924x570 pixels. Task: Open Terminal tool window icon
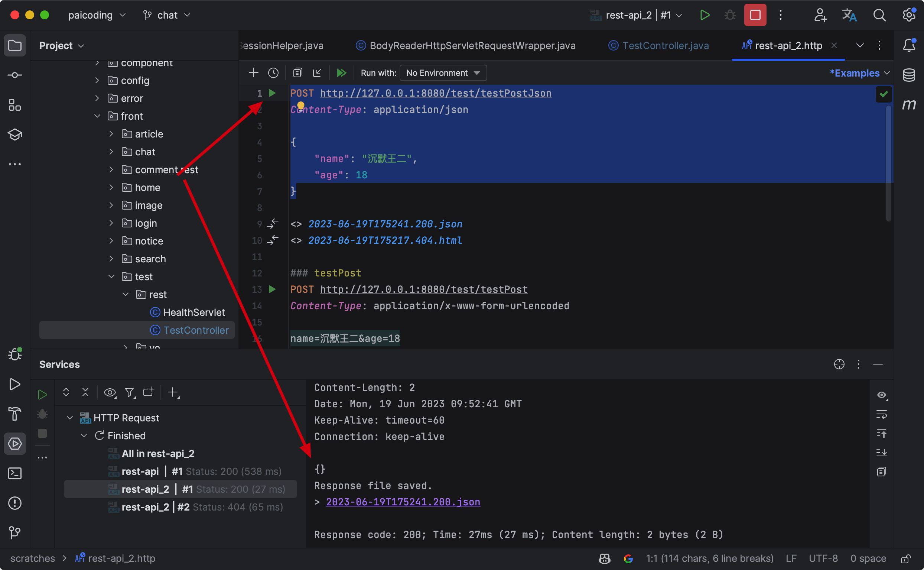coord(15,473)
